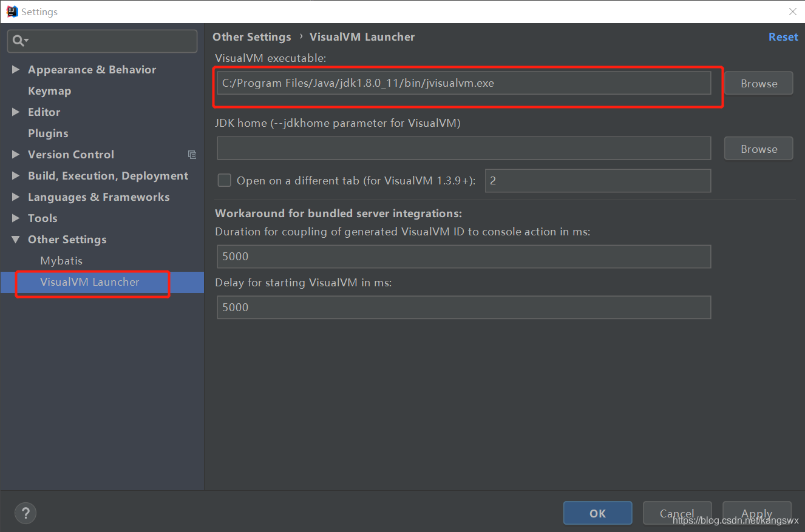805x532 pixels.
Task: Select the Other Settings category label
Action: (67, 240)
